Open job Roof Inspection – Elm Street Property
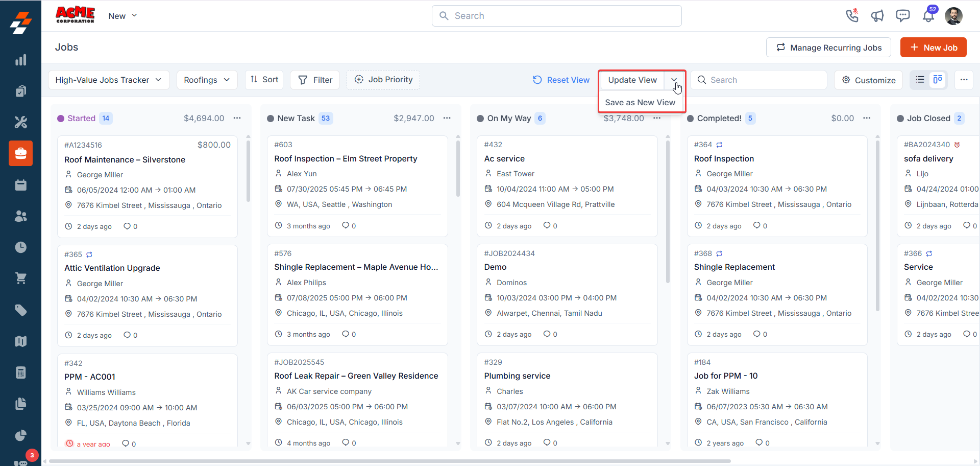980x466 pixels. [346, 158]
